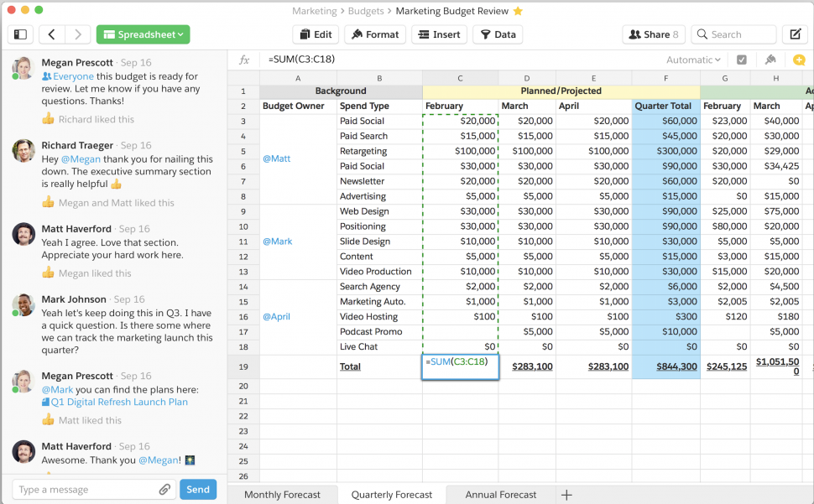Star the Marketing Budget Review document

(518, 11)
